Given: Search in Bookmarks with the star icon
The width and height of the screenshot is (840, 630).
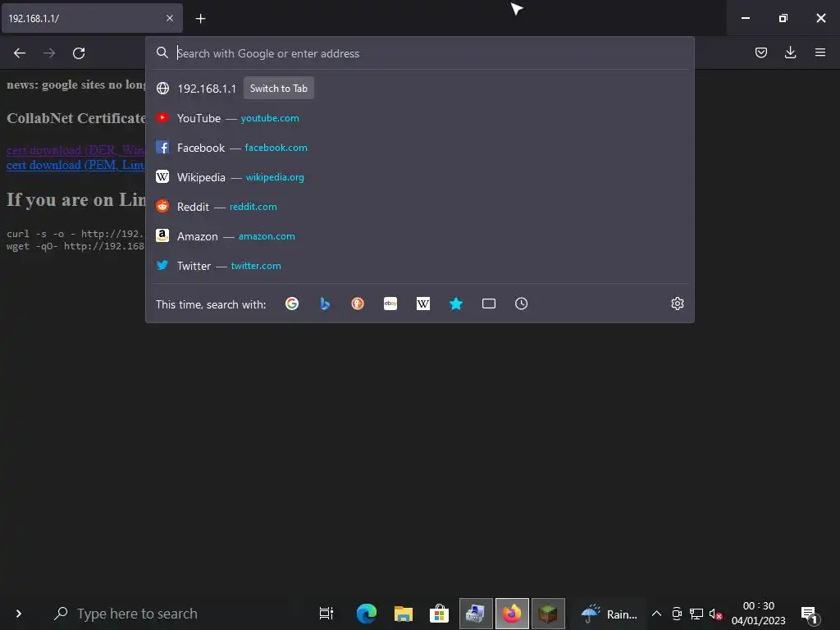Looking at the screenshot, I should 456,304.
